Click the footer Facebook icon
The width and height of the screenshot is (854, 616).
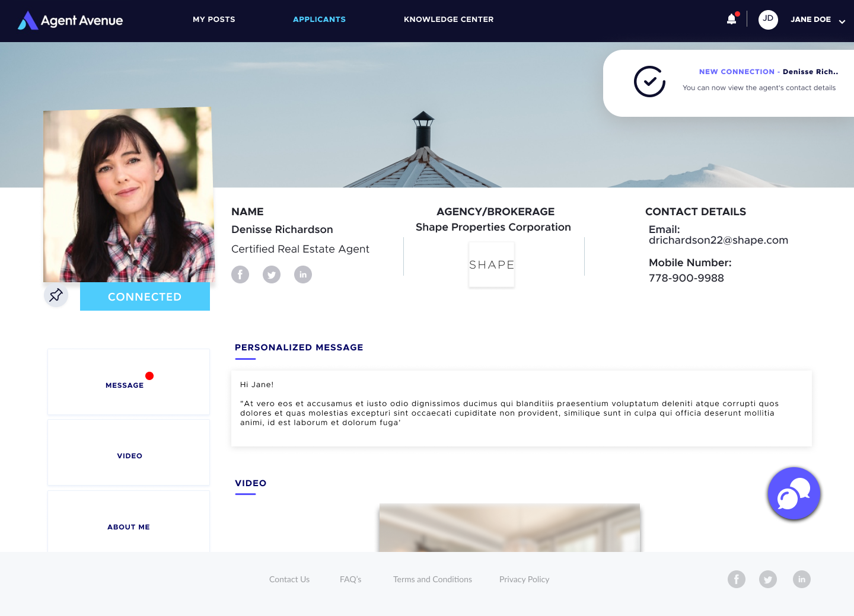click(737, 579)
